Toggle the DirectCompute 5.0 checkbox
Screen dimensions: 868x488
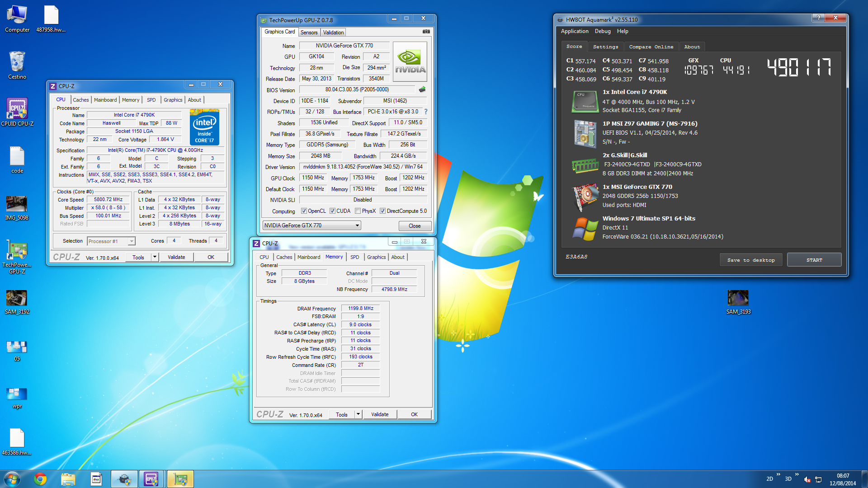pyautogui.click(x=382, y=211)
